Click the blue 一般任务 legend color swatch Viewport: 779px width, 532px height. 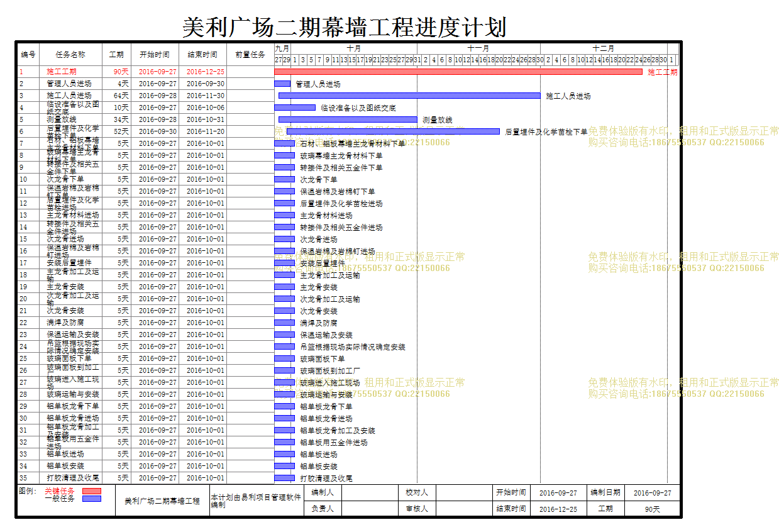[92, 499]
